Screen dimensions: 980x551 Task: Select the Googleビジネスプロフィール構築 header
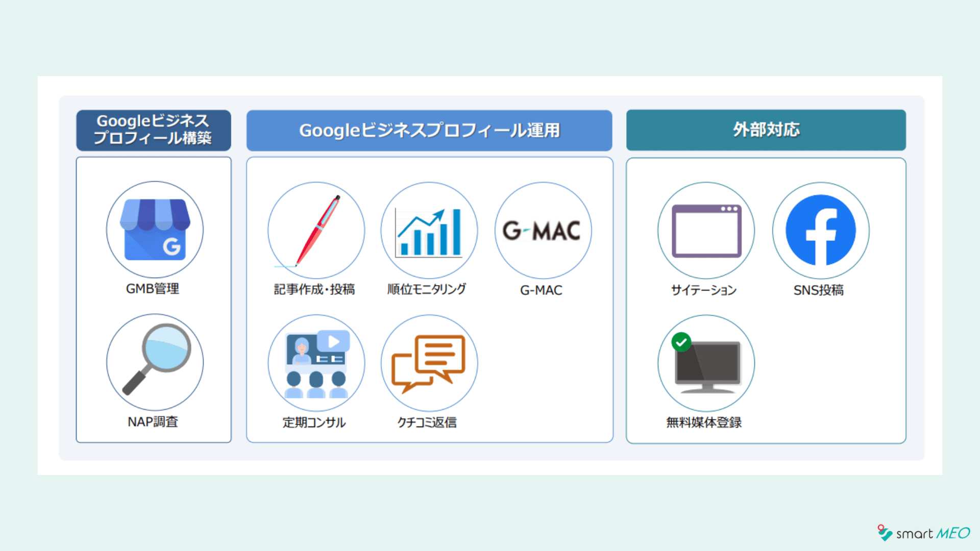coord(153,130)
